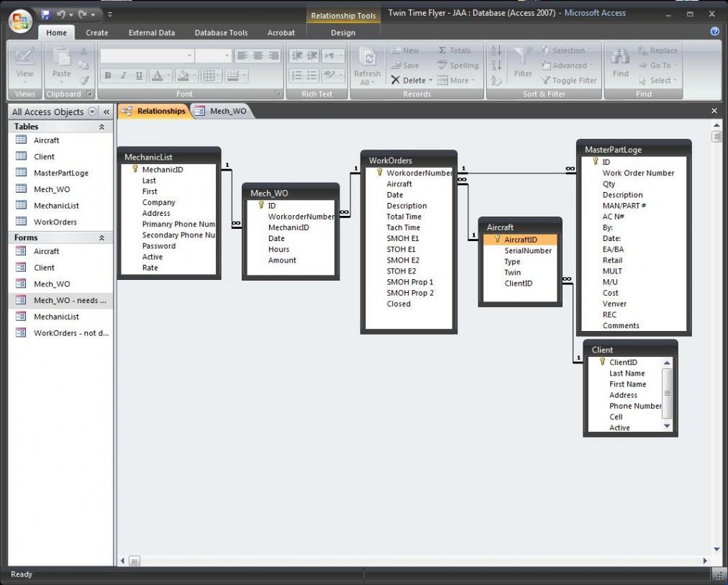Screen dimensions: 728x585
Task: Open the Clipboard dialog launcher
Action: pyautogui.click(x=89, y=94)
